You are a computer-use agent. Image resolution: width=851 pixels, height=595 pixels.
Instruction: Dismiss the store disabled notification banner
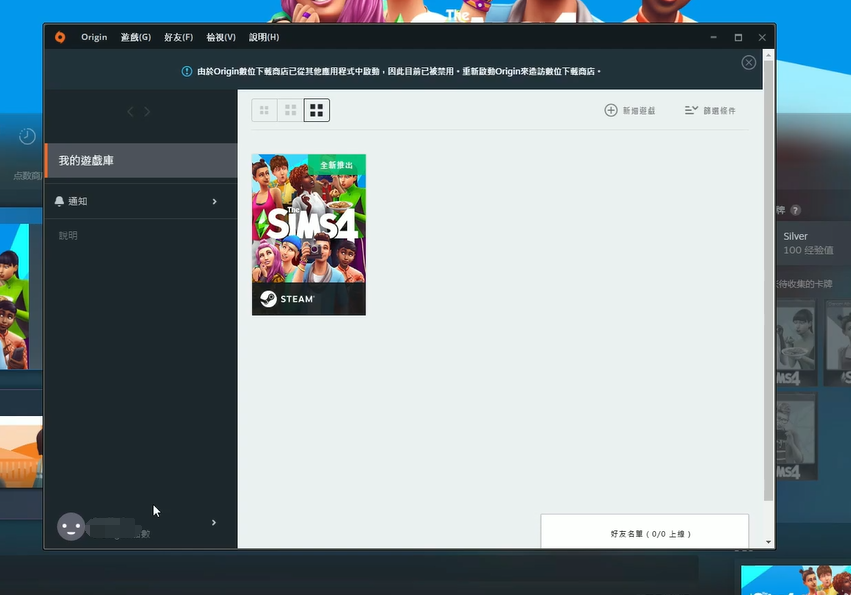(x=748, y=62)
